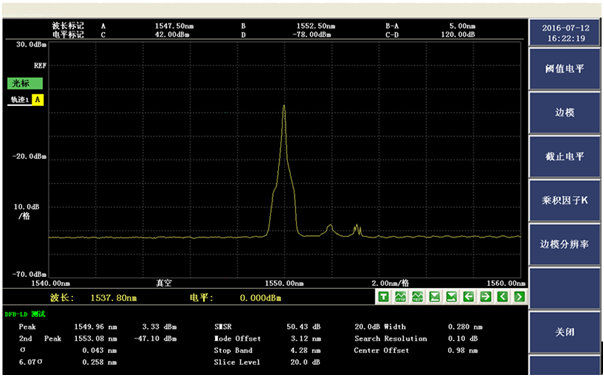
Task: Click the peak-search icon beside the left arrow
Action: pyautogui.click(x=451, y=297)
